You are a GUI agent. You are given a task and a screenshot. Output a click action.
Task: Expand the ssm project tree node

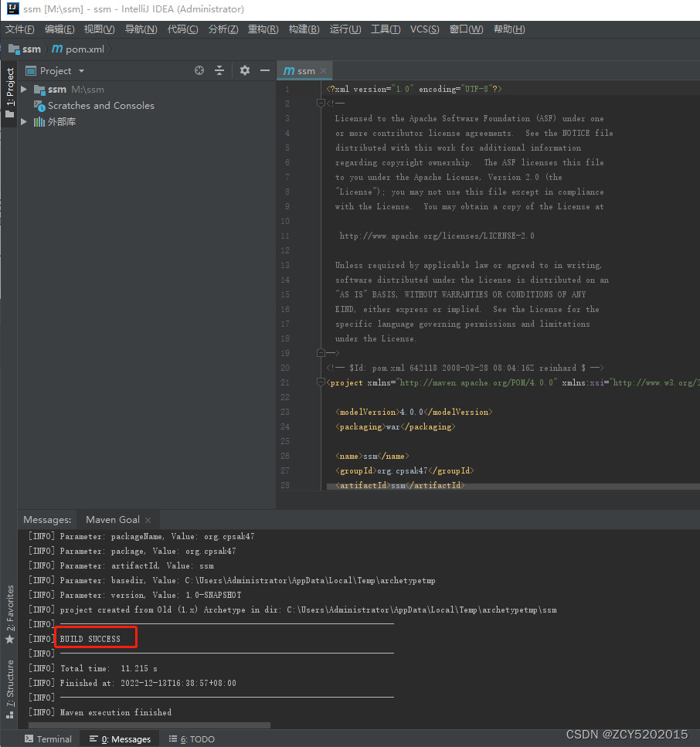click(x=24, y=89)
